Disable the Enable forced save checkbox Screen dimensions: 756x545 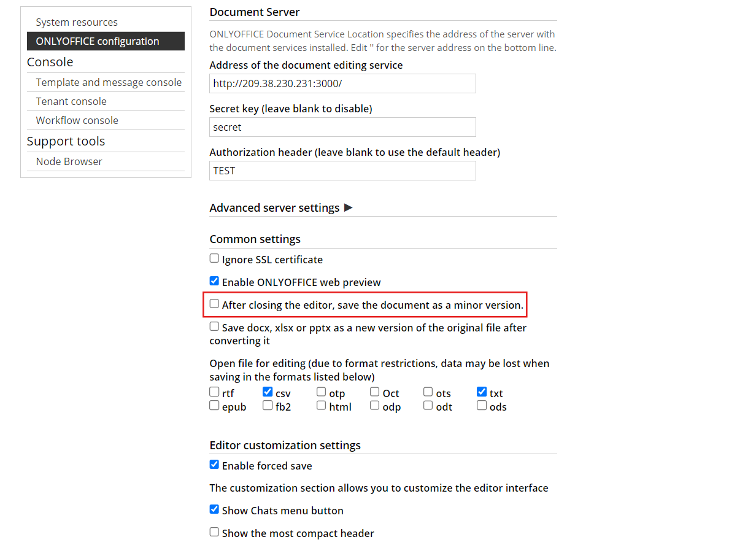[214, 465]
